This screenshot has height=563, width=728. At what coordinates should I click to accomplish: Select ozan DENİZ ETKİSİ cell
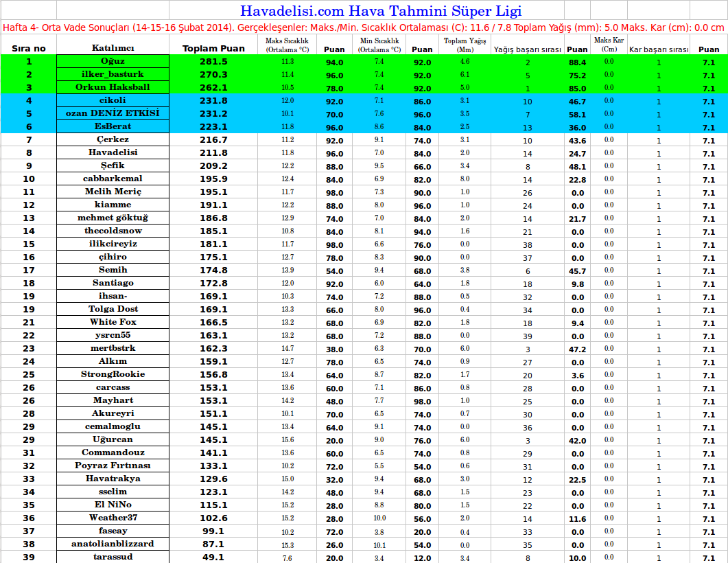[x=113, y=114]
